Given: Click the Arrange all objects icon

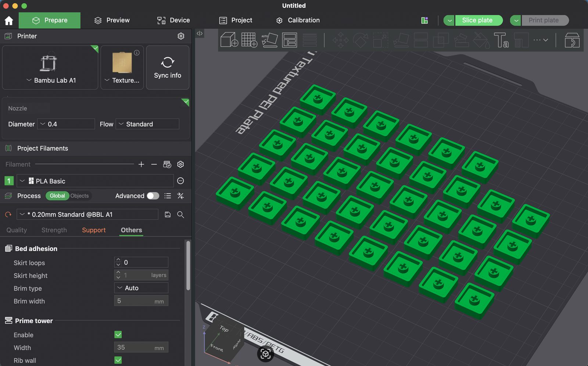Looking at the screenshot, I should [290, 40].
